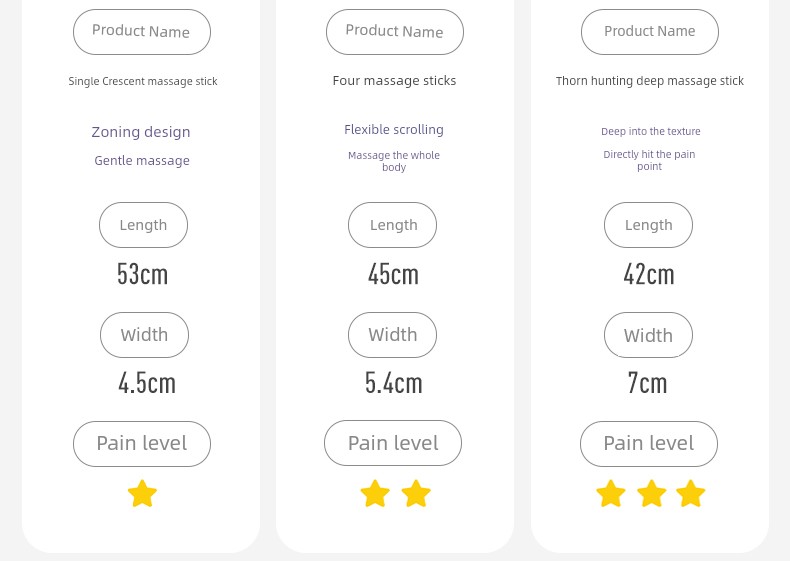
Task: Click the Pain level pill in the right card
Action: (x=648, y=444)
